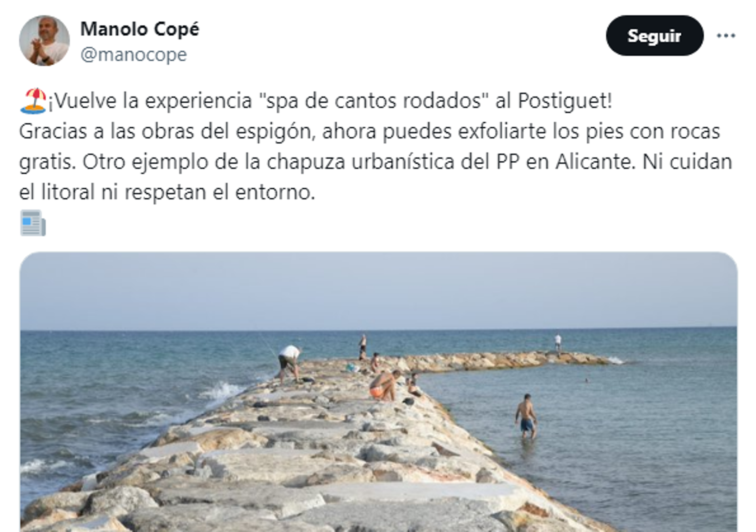756x532 pixels.
Task: Click the man in blue shorts standing in the water
Action: [526, 416]
